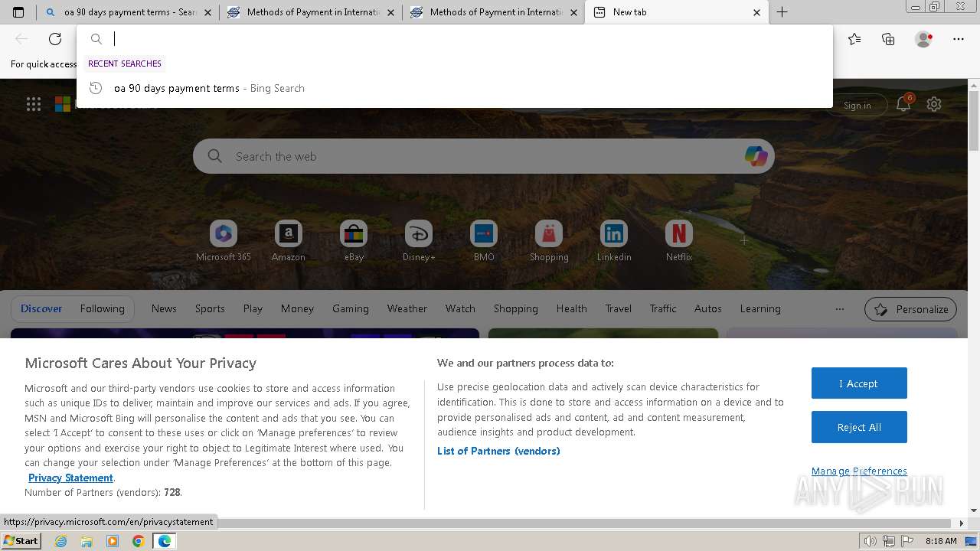Open the Watch category
The height and width of the screenshot is (551, 980).
(x=460, y=308)
